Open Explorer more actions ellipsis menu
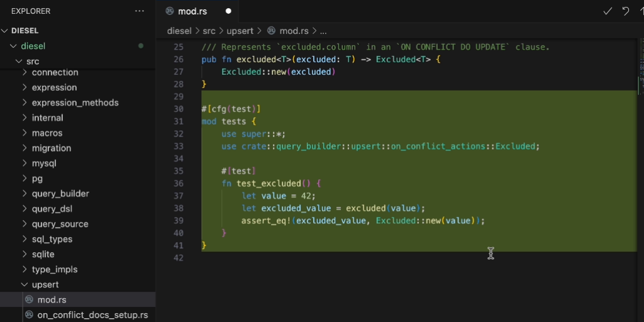Screen dimensions: 644x322 tap(139, 11)
